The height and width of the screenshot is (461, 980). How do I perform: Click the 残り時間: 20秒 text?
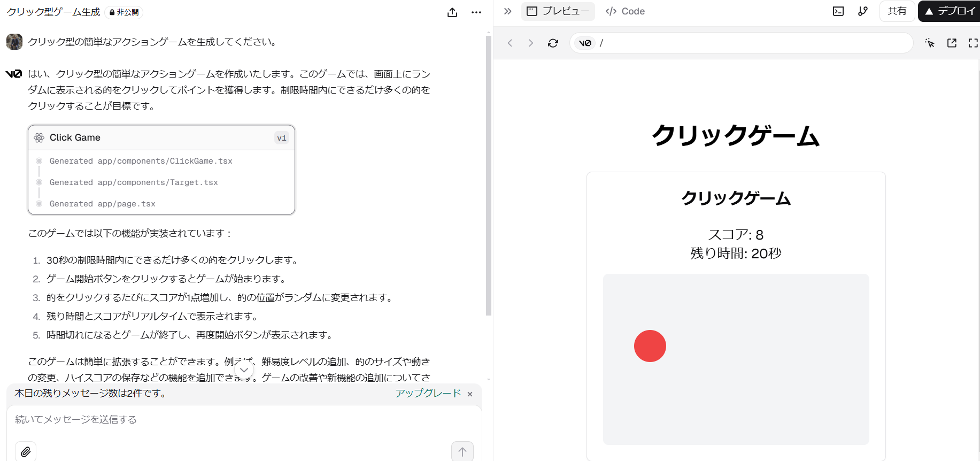tap(736, 253)
